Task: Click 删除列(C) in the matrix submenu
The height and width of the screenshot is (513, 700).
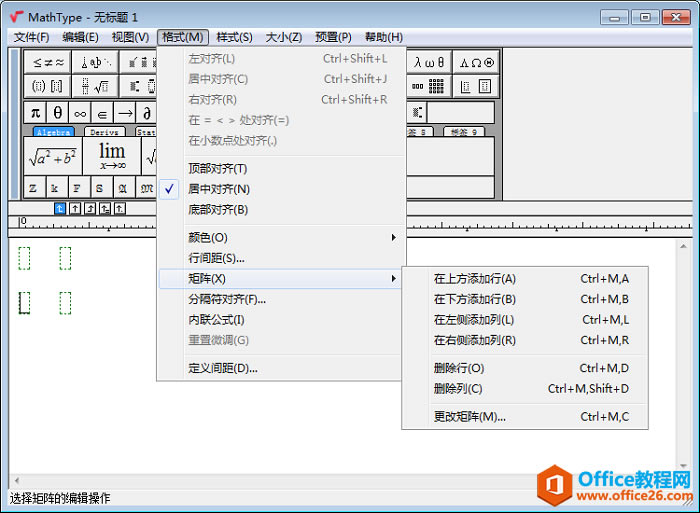Action: [458, 388]
